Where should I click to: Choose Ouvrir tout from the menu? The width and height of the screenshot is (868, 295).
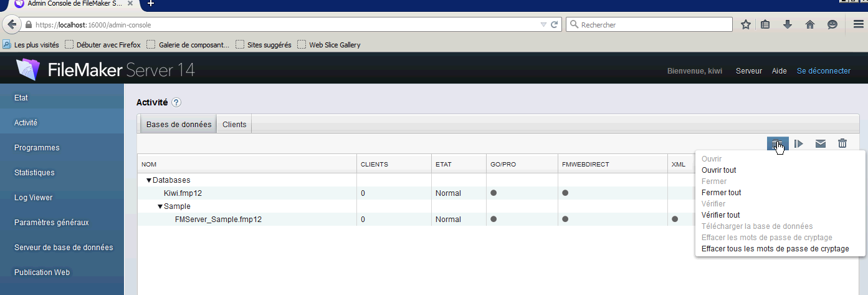(719, 170)
